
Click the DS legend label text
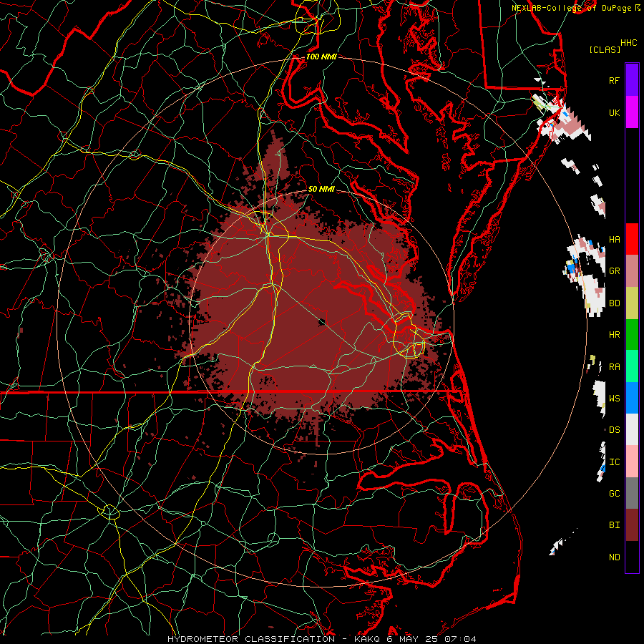(614, 430)
